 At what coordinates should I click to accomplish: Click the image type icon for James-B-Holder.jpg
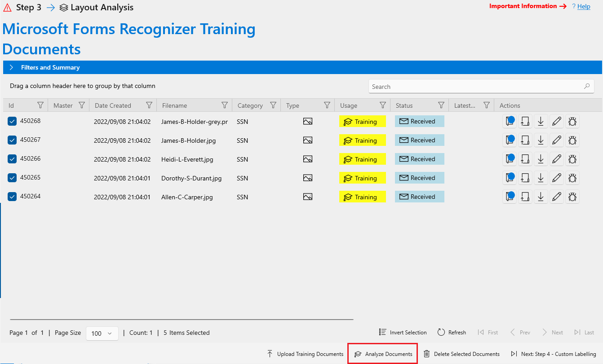308,140
